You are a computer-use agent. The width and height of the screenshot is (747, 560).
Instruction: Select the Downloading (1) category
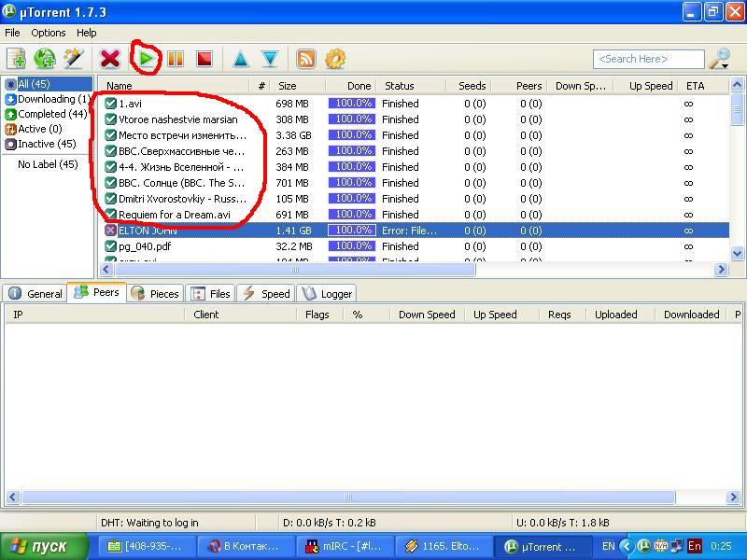48,99
